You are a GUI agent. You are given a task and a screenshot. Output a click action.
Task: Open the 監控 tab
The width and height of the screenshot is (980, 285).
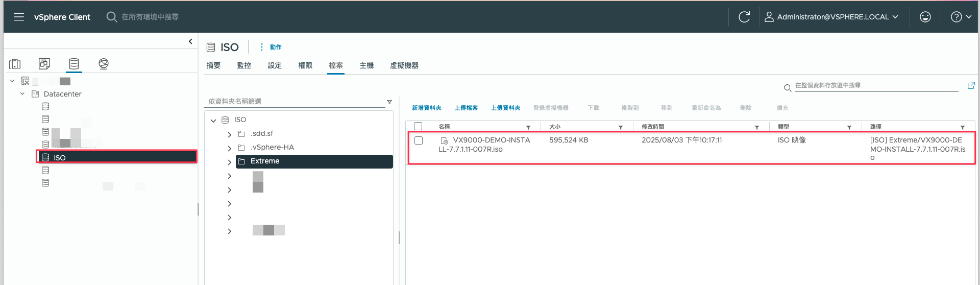point(244,65)
